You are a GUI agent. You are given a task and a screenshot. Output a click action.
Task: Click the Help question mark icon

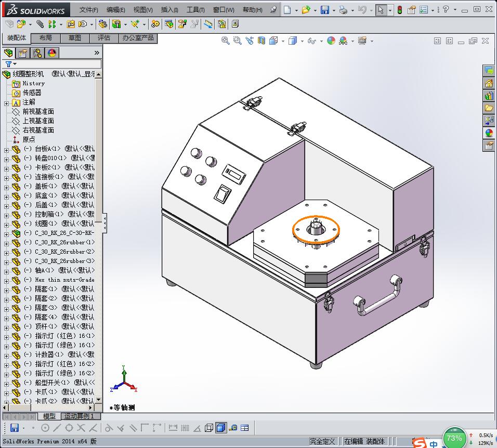pos(446,9)
